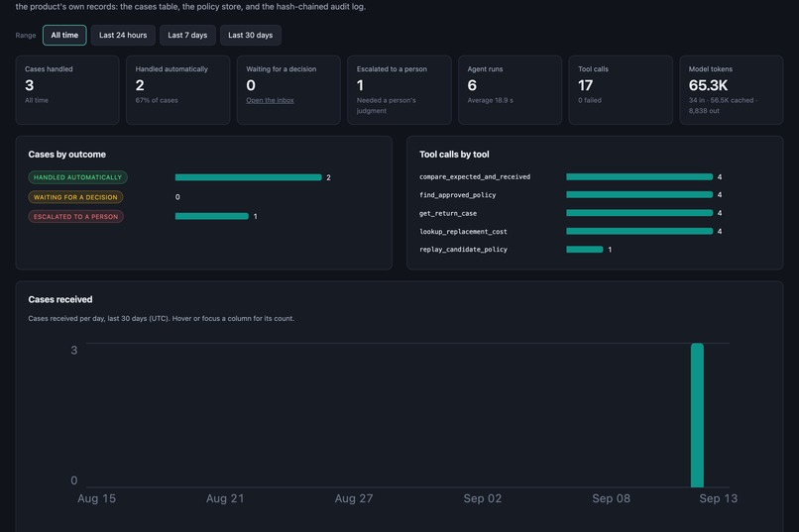Click the Cases received heading
This screenshot has height=532, width=799.
pyautogui.click(x=60, y=299)
